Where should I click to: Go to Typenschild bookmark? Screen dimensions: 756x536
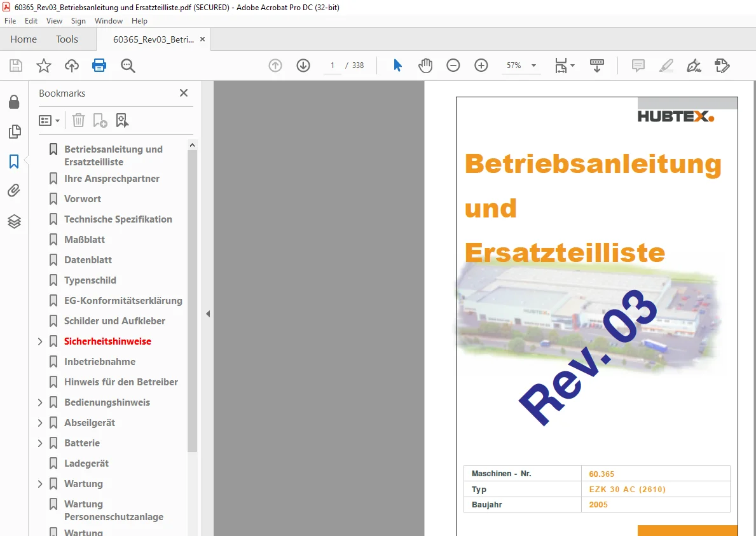(x=90, y=280)
